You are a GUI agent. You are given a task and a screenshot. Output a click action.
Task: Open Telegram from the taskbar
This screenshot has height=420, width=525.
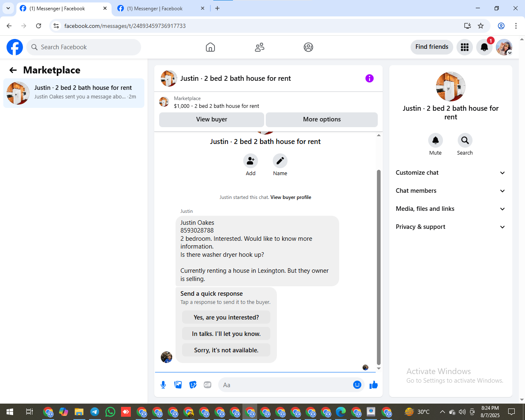pyautogui.click(x=95, y=412)
